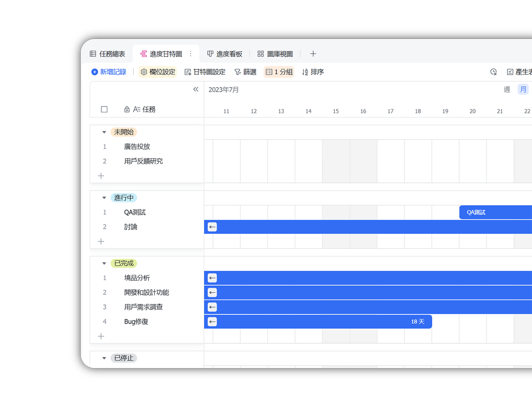This screenshot has height=415, width=532.
Task: Click the 已完成 status tag
Action: point(124,263)
